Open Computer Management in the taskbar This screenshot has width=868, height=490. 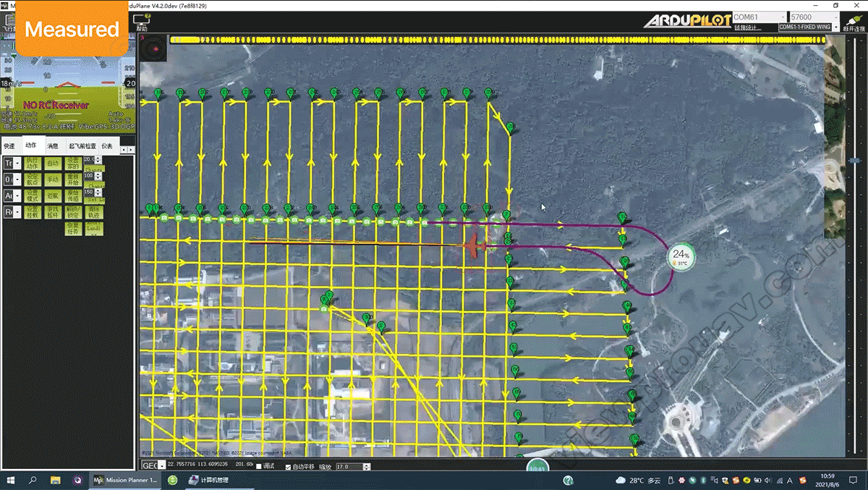click(208, 480)
